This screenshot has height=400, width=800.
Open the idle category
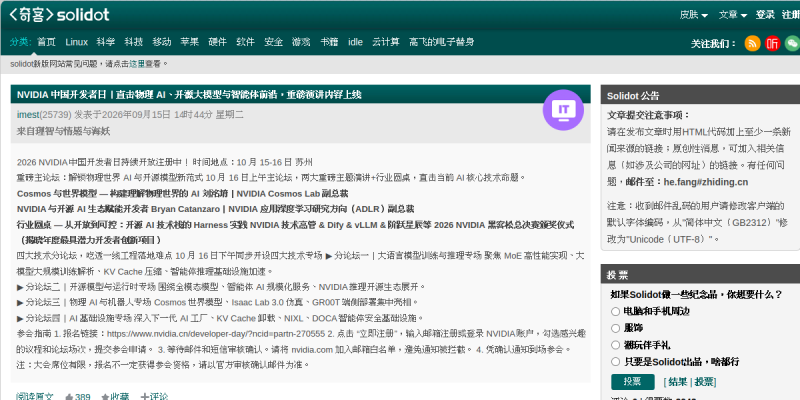click(x=356, y=42)
